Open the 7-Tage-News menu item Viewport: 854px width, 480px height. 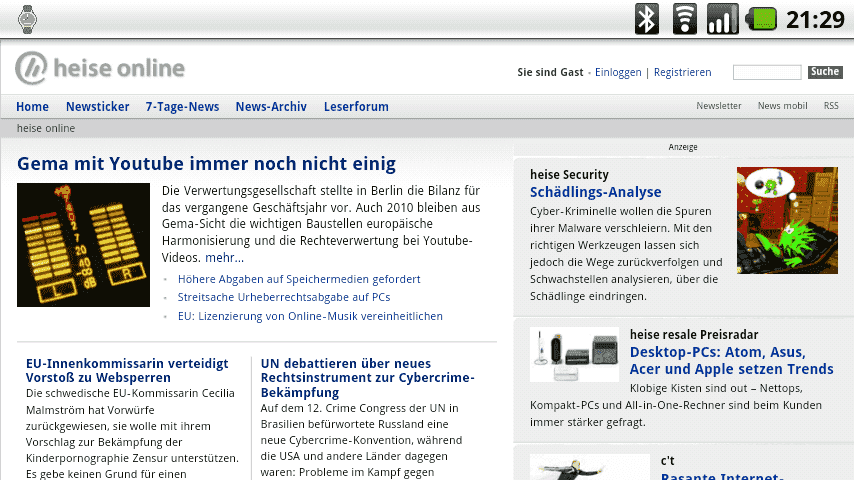[x=182, y=107]
